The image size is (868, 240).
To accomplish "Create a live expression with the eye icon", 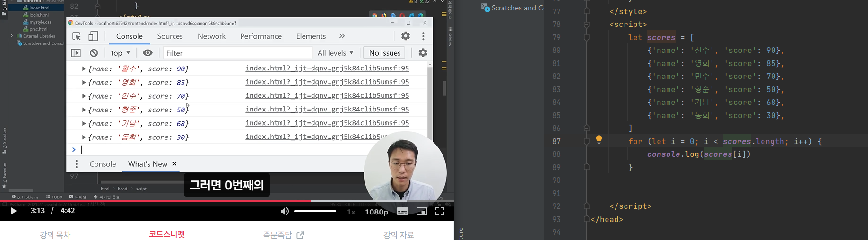I will point(148,53).
